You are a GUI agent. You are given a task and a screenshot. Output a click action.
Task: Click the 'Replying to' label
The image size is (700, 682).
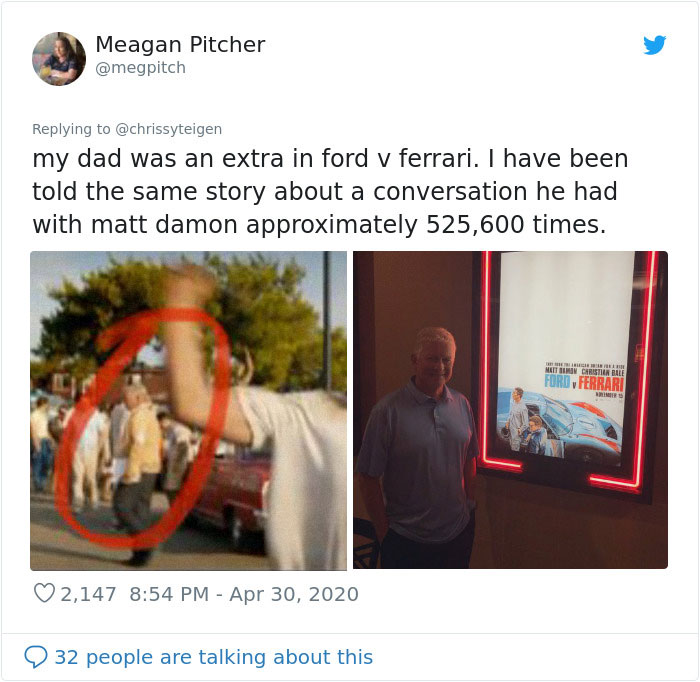[x=71, y=129]
